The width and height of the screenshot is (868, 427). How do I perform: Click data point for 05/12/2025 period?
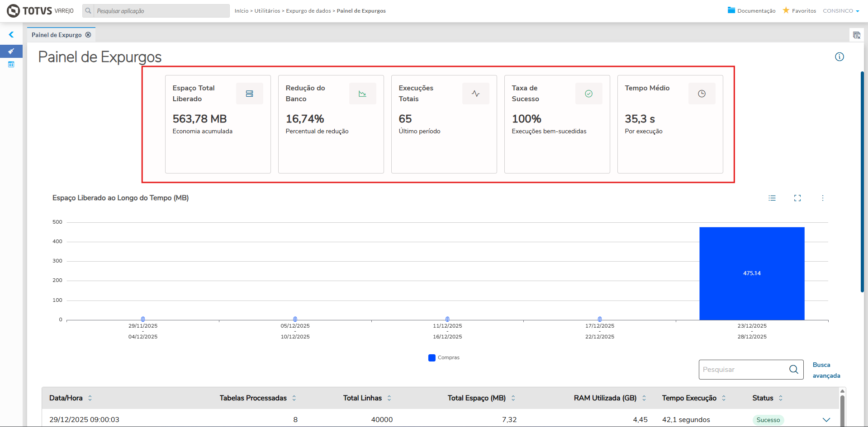click(295, 319)
